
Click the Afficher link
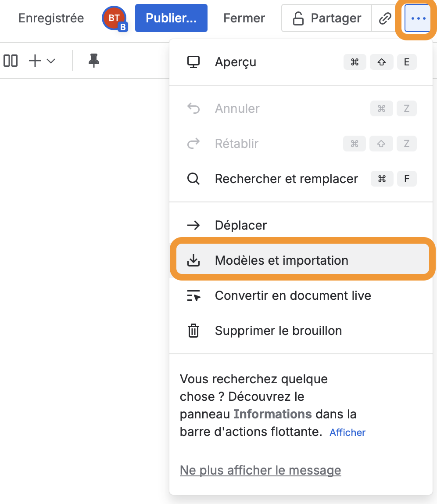[x=347, y=432]
